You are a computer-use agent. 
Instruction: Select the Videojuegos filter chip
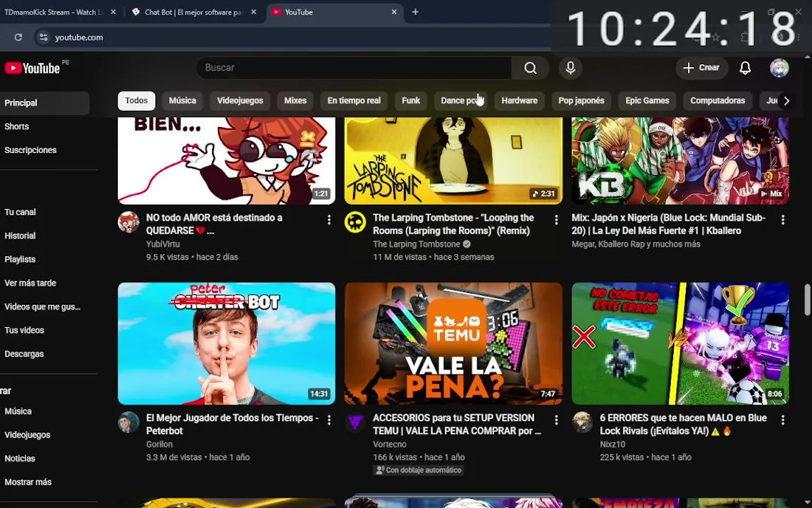click(240, 101)
